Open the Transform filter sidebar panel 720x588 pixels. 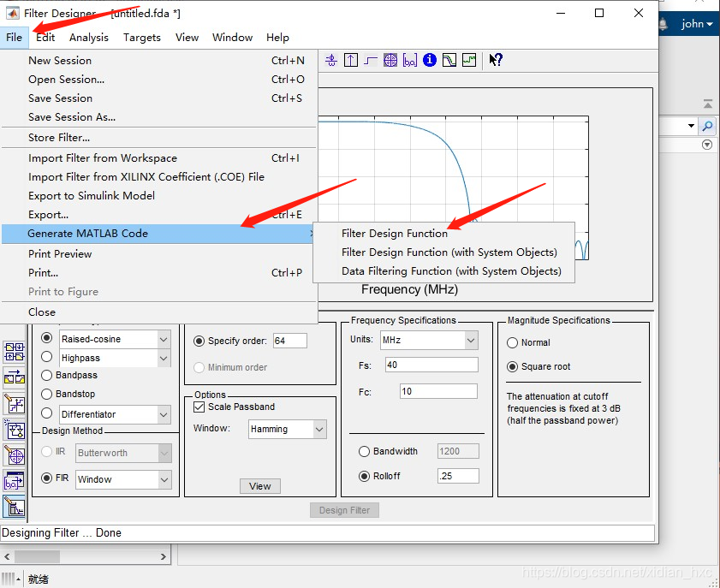pos(15,377)
